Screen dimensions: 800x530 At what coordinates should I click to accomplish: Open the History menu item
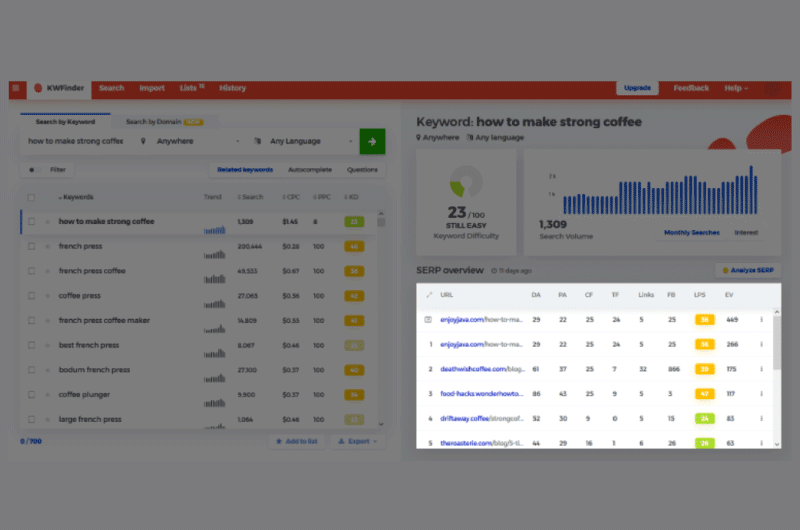tap(233, 88)
